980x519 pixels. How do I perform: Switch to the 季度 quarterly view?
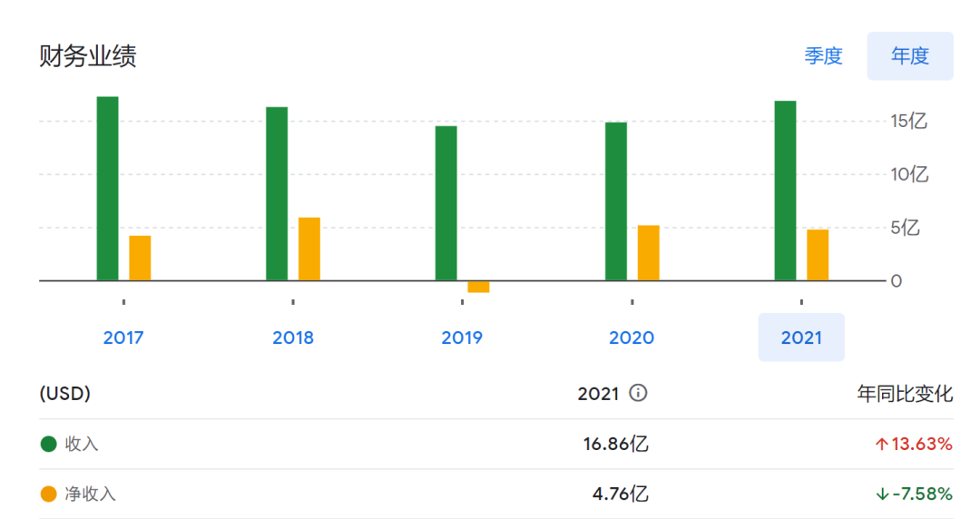(823, 56)
